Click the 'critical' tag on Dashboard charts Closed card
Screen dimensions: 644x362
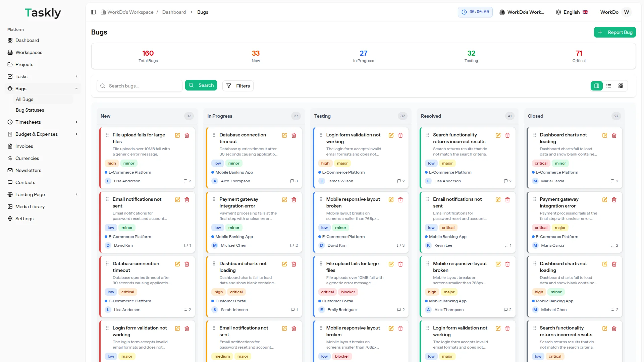(541, 163)
